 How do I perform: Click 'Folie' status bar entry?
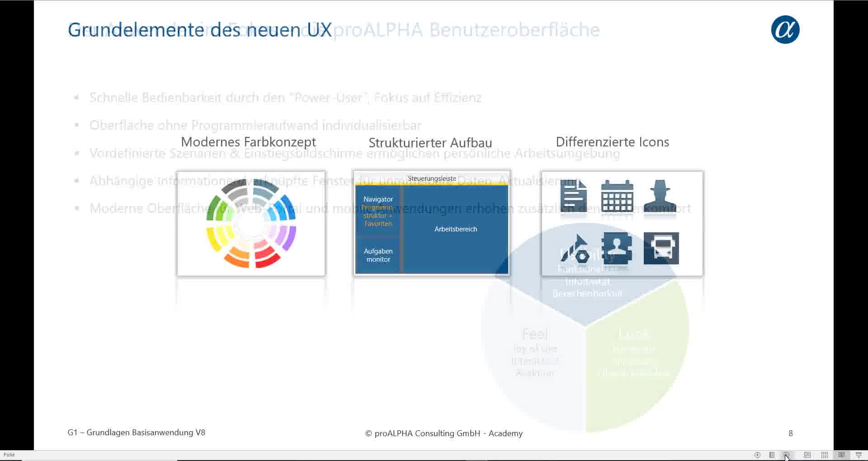(9, 455)
